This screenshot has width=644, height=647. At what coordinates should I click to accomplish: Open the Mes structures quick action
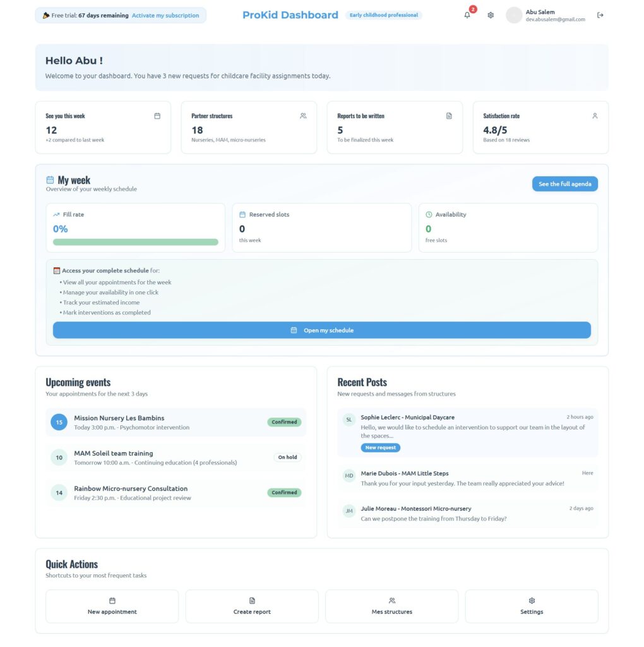pyautogui.click(x=391, y=607)
